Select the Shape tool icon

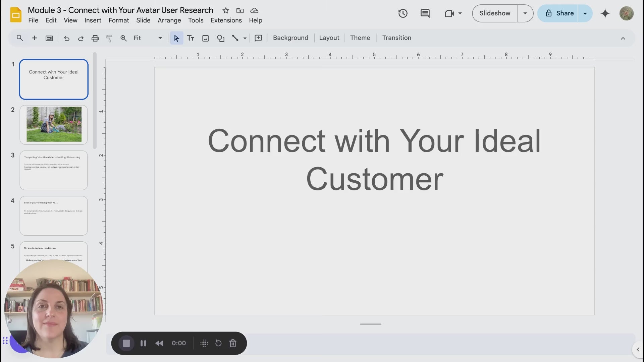pos(220,38)
